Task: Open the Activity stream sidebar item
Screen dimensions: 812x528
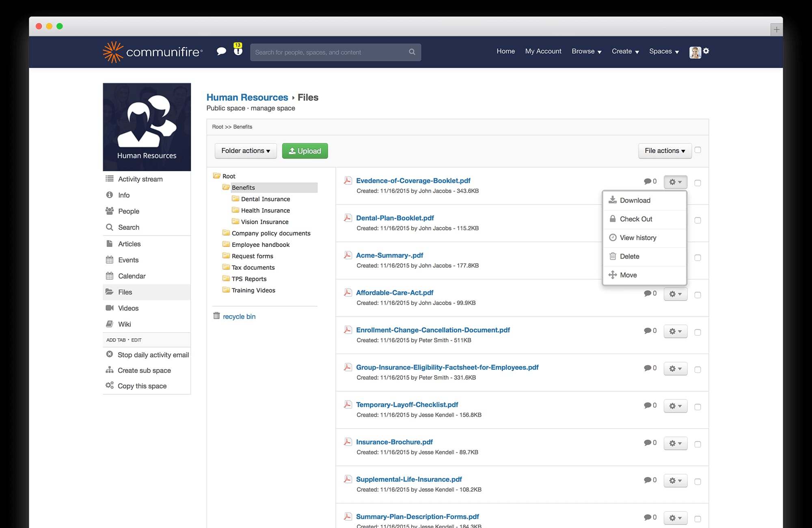Action: pyautogui.click(x=140, y=179)
